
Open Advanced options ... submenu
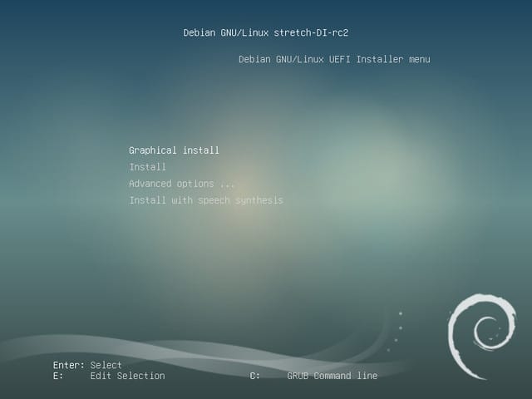point(181,184)
